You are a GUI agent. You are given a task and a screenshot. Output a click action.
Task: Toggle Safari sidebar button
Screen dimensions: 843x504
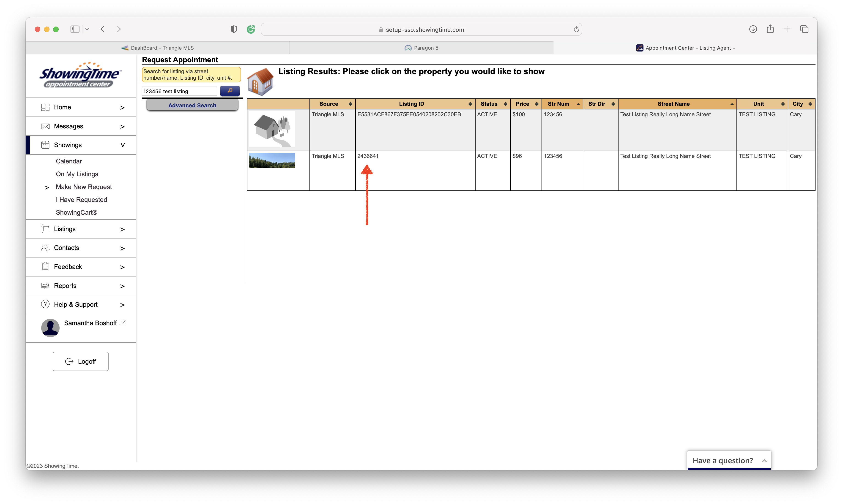click(x=75, y=29)
